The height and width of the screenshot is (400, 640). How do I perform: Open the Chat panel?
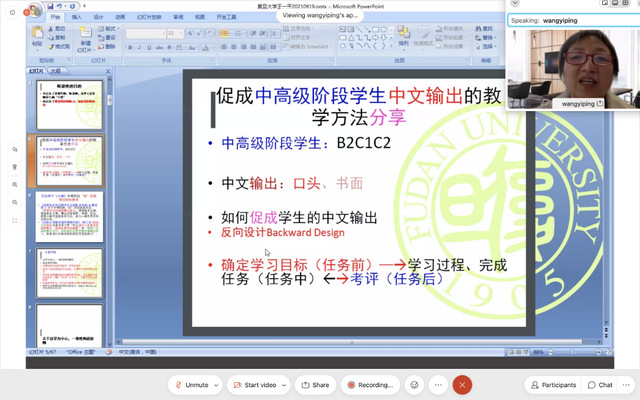coord(600,385)
